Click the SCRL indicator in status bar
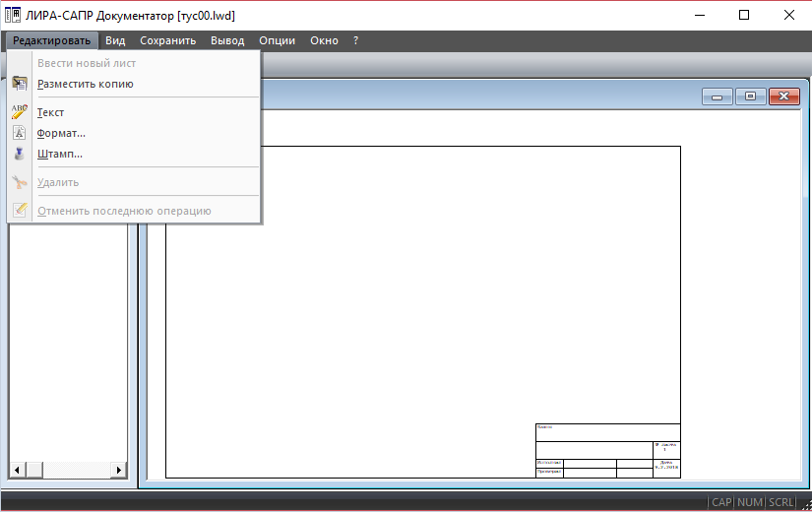Screen dimensions: 812x512 pyautogui.click(x=781, y=502)
